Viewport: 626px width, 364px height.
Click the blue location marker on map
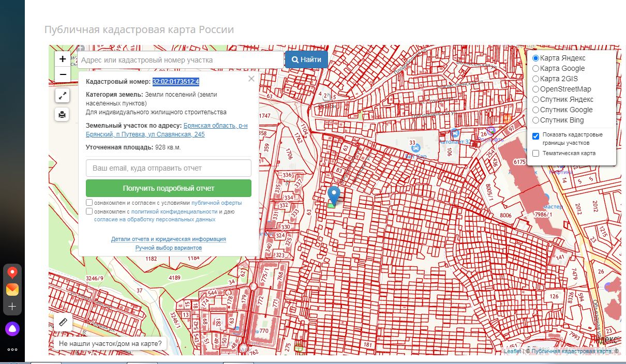coord(334,196)
